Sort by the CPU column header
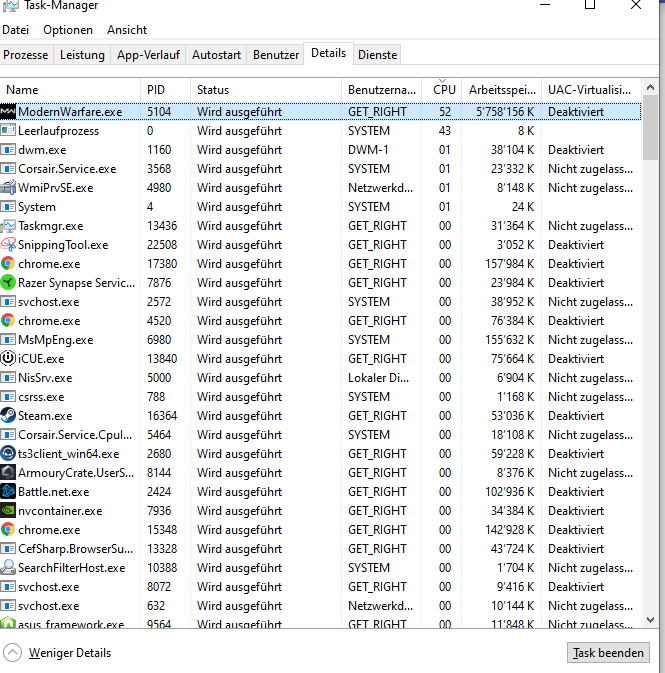This screenshot has height=673, width=665. 442,90
